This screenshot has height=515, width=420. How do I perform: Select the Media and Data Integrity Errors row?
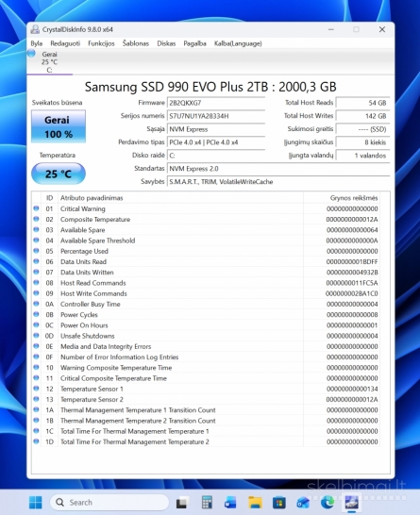pos(206,346)
